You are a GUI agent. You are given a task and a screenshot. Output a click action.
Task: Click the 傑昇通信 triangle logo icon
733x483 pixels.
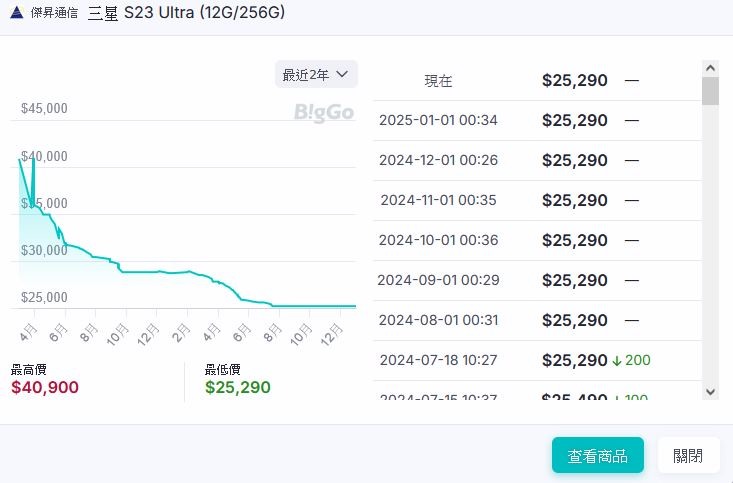pos(17,12)
